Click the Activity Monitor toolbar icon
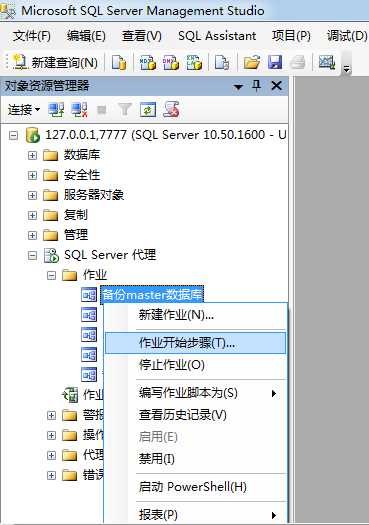Viewport: 369px width, 525px height. (x=327, y=62)
